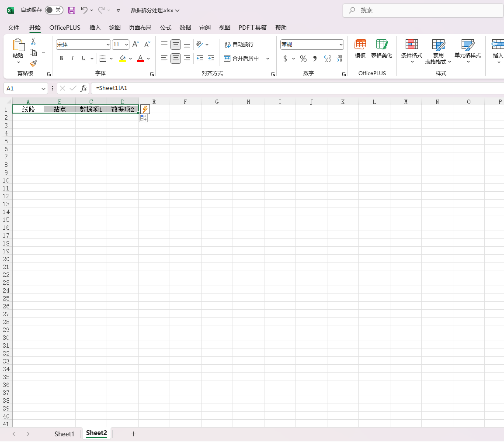
Task: Click the cell borders icon
Action: [103, 59]
